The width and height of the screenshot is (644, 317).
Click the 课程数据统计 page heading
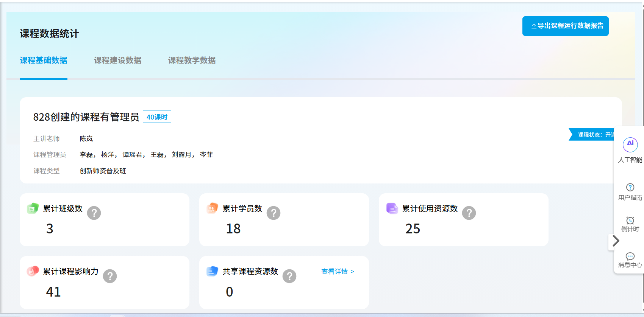click(x=49, y=34)
